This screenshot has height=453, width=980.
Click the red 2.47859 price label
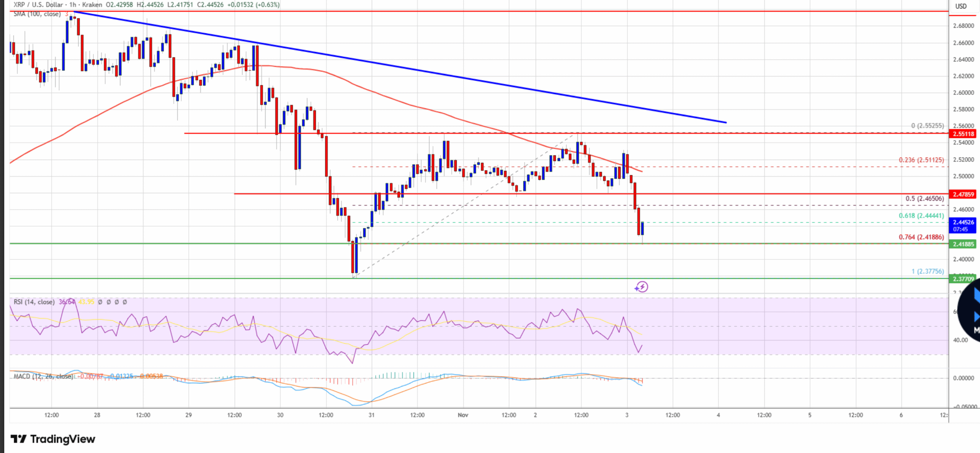[963, 194]
